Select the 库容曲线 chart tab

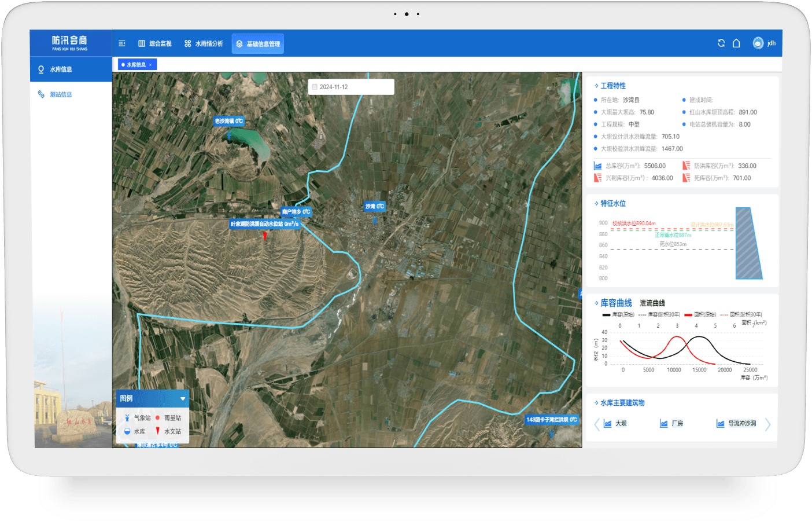pyautogui.click(x=616, y=303)
